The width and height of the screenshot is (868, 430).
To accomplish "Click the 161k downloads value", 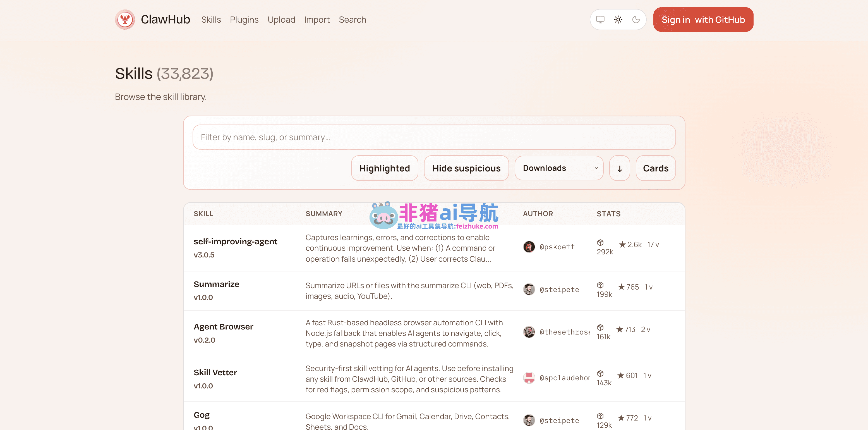I will click(603, 337).
